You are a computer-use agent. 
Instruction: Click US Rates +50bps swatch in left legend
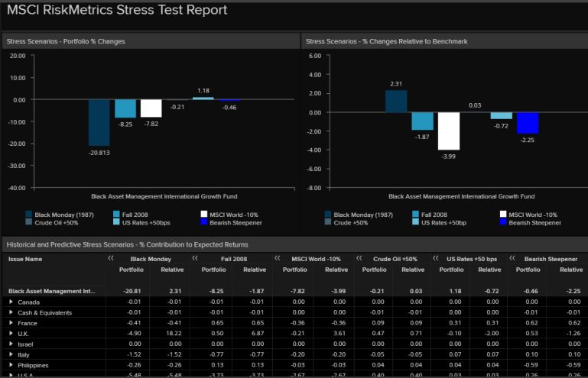(x=116, y=222)
